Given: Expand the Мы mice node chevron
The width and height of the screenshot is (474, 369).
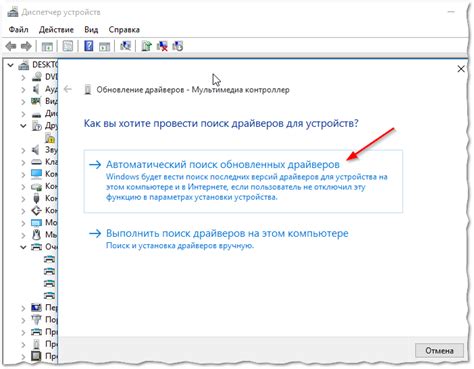Looking at the screenshot, I should [x=23, y=235].
